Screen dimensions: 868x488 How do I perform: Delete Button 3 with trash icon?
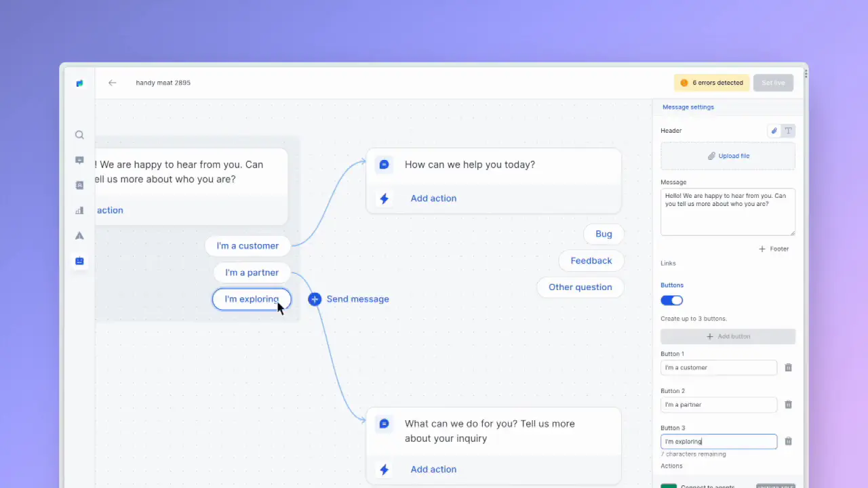pos(788,441)
